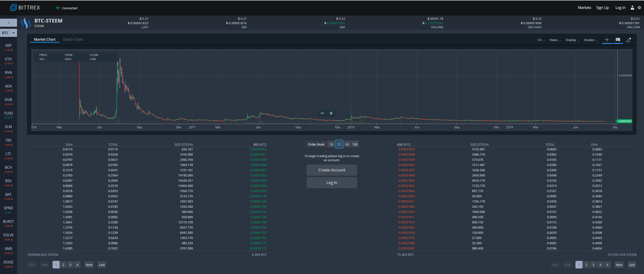This screenshot has height=274, width=644.
Task: Open the Studies dropdown
Action: pyautogui.click(x=590, y=40)
